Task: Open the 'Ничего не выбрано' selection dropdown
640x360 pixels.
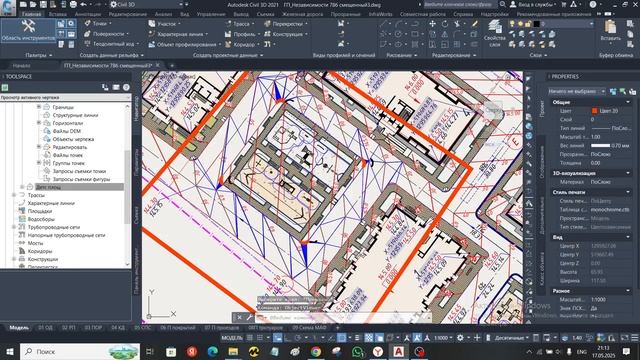Action: 577,91
